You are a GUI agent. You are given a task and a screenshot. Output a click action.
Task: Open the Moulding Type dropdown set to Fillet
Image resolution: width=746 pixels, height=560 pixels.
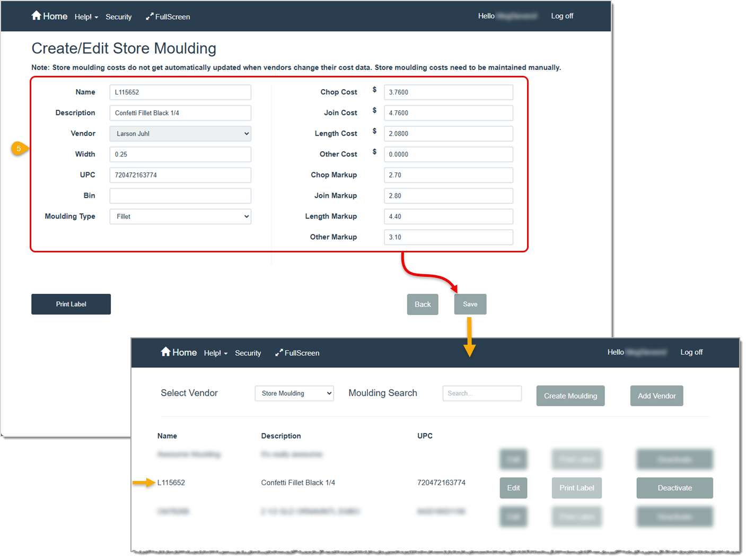(x=180, y=216)
